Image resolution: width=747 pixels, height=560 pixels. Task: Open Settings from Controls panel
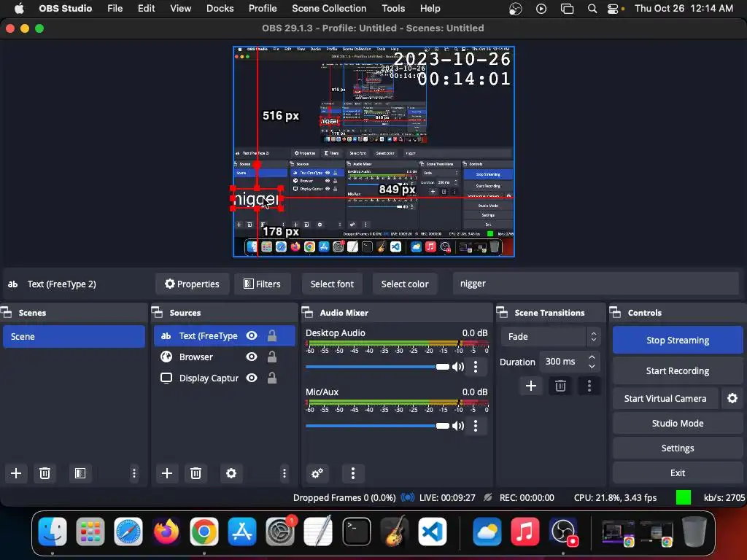678,448
